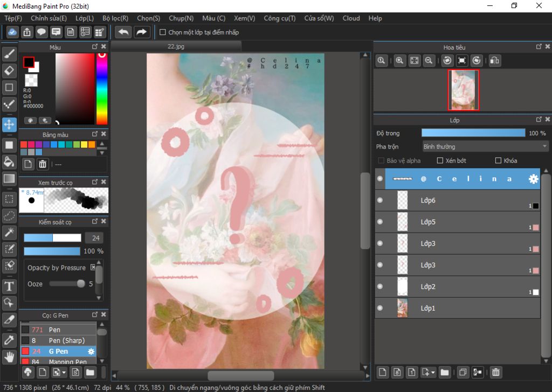The width and height of the screenshot is (552, 392).
Task: Click the Ooze slider
Action: click(67, 284)
